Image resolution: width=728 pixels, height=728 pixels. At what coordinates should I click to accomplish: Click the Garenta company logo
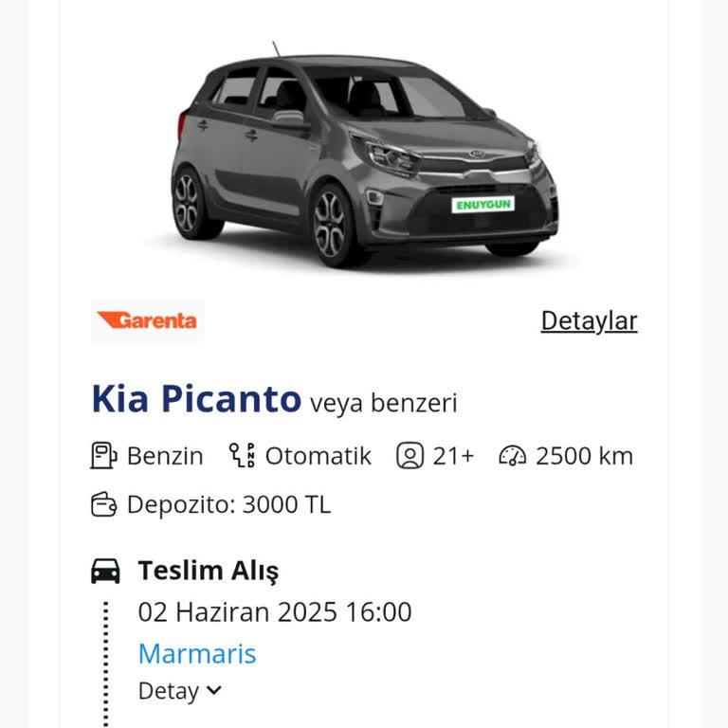coord(147,320)
